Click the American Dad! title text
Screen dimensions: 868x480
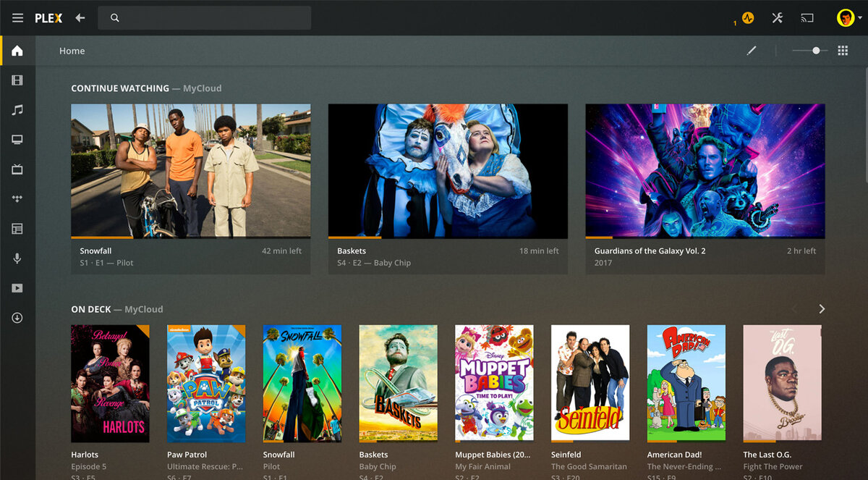[675, 455]
